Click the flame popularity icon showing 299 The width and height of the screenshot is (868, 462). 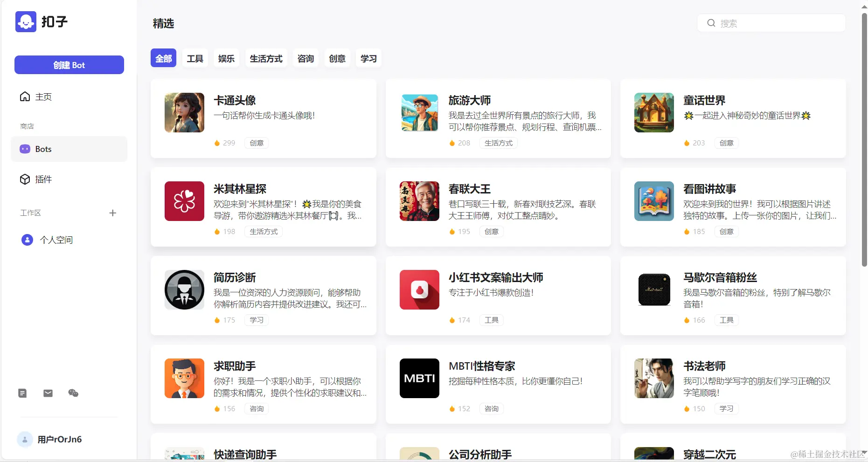(x=217, y=143)
